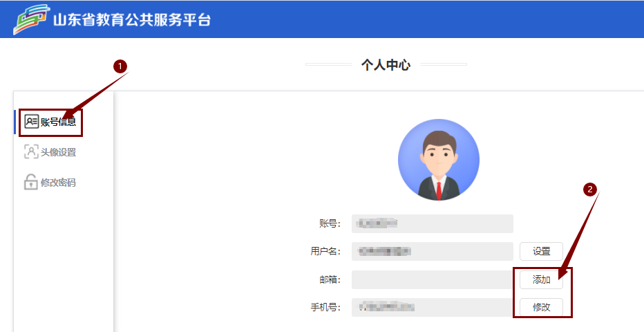Click the 邮箱: label
This screenshot has width=644, height=332.
point(330,279)
